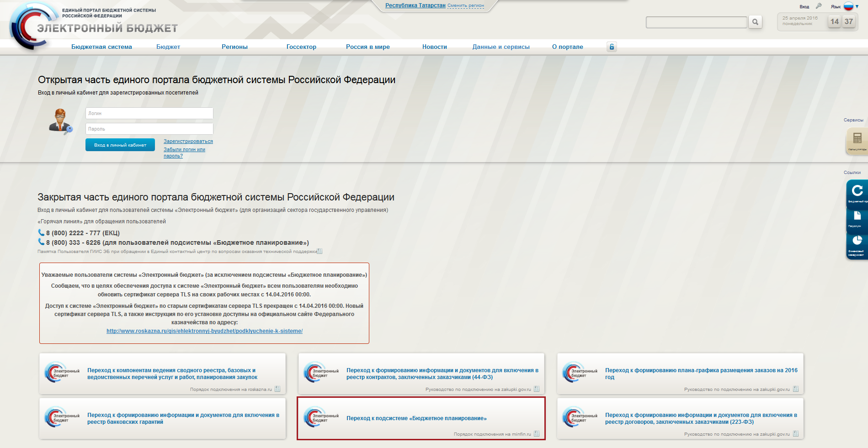Click inside the Логин input field
This screenshot has width=868, height=448.
(x=149, y=113)
